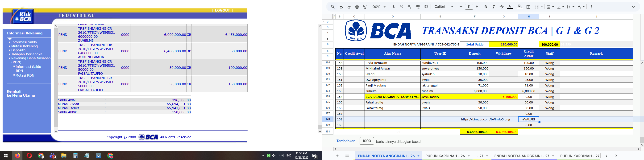The width and height of the screenshot is (644, 160).
Task: Open the fill color bucket picker
Action: tap(520, 7)
